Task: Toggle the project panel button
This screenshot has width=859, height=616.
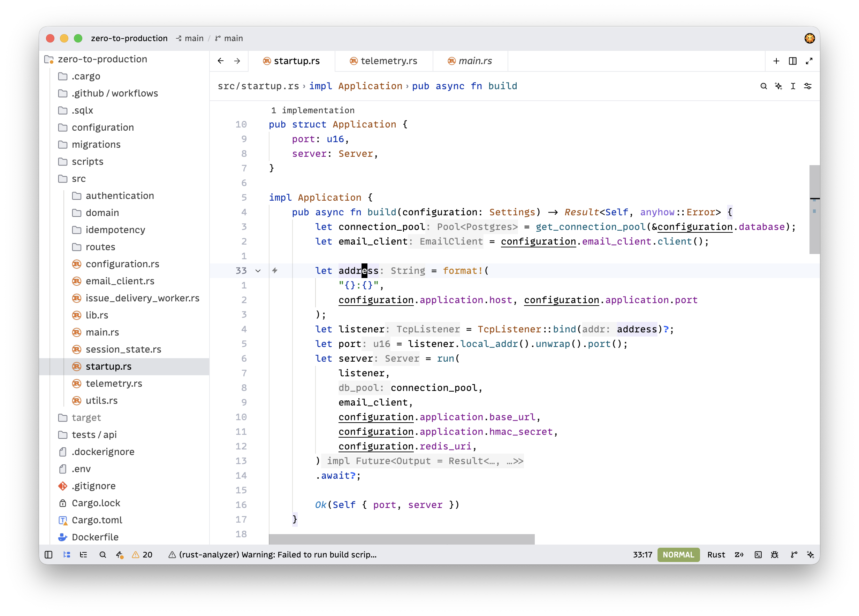Action: 67,555
